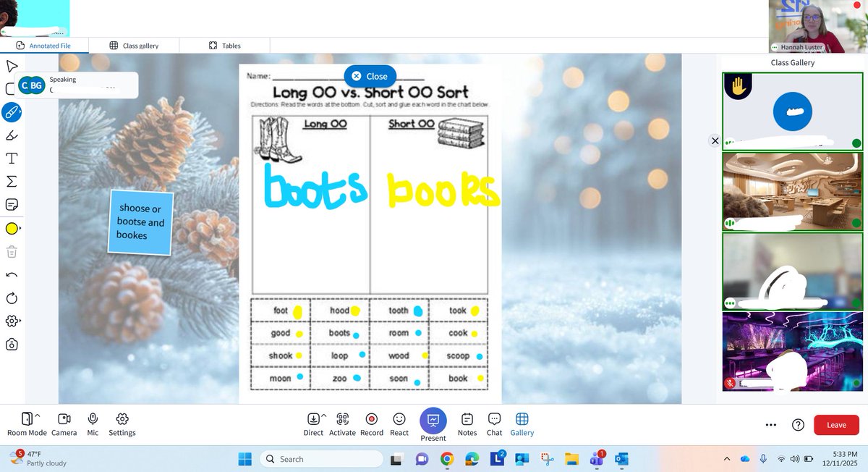The image size is (868, 472).
Task: Select the blue sticky note 'shoose or bootse'
Action: click(x=141, y=222)
